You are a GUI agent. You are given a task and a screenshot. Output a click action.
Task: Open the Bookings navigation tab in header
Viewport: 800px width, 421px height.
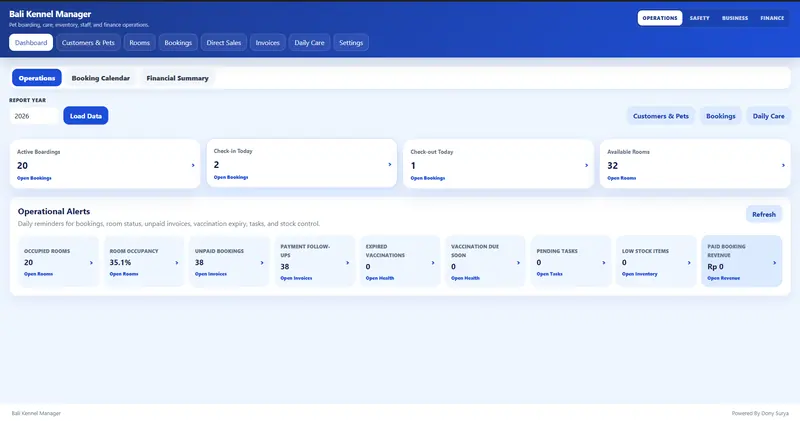coord(178,43)
